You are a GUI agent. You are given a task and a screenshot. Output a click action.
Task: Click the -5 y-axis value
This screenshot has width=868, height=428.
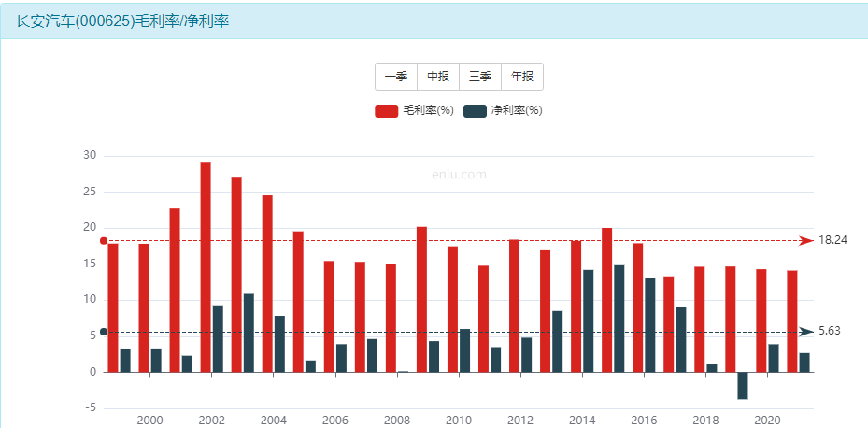click(x=91, y=408)
